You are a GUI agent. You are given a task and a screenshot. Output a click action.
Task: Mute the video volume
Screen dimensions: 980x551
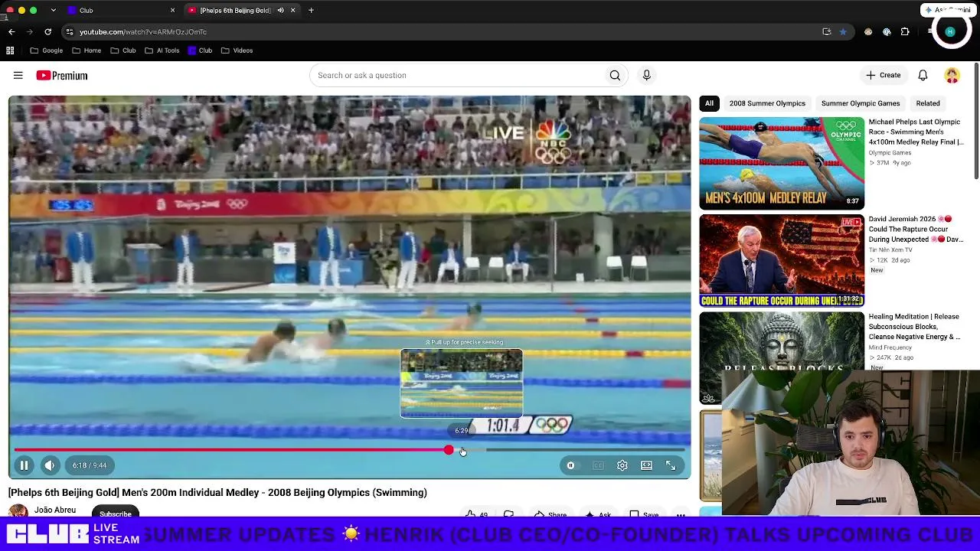pyautogui.click(x=50, y=465)
